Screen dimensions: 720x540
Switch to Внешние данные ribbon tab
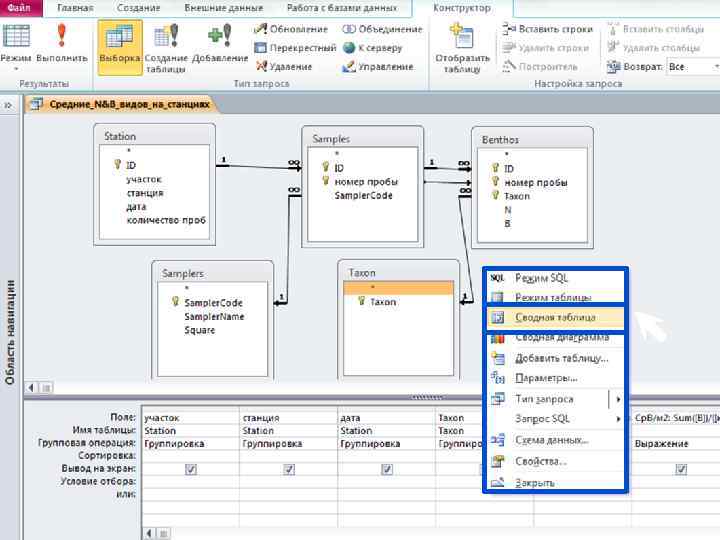[224, 8]
